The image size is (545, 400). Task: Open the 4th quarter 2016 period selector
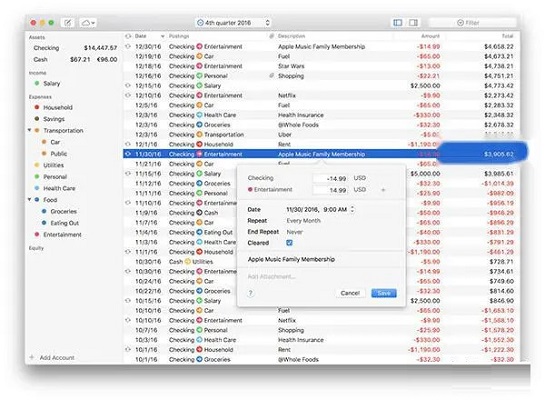(x=233, y=23)
